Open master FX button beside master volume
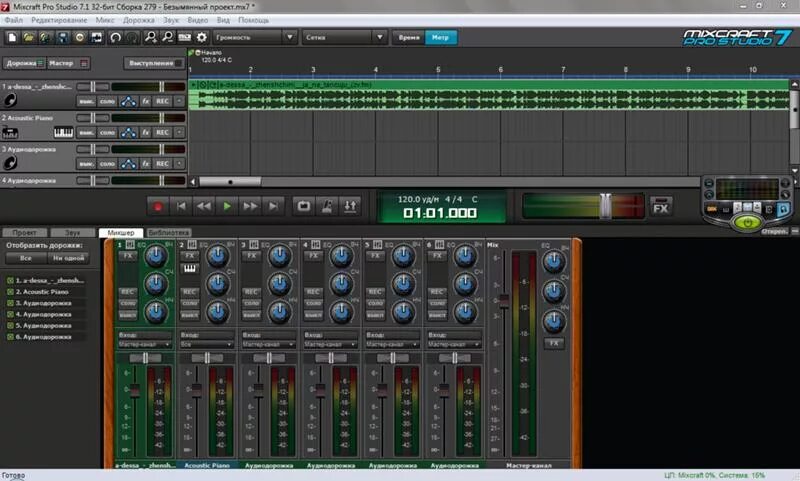This screenshot has height=481, width=800. point(661,207)
